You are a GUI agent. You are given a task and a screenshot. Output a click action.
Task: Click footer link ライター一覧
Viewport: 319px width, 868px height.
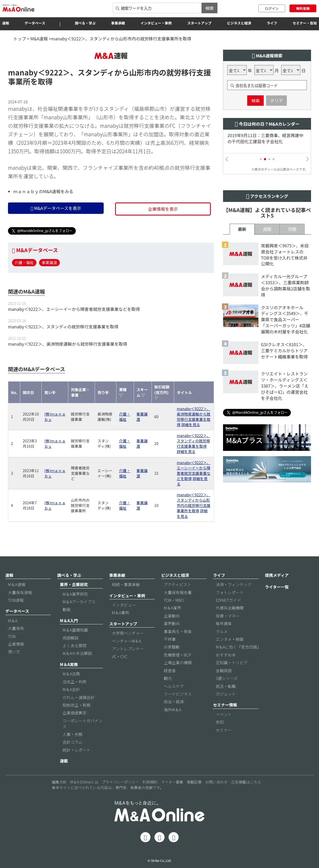(x=277, y=587)
